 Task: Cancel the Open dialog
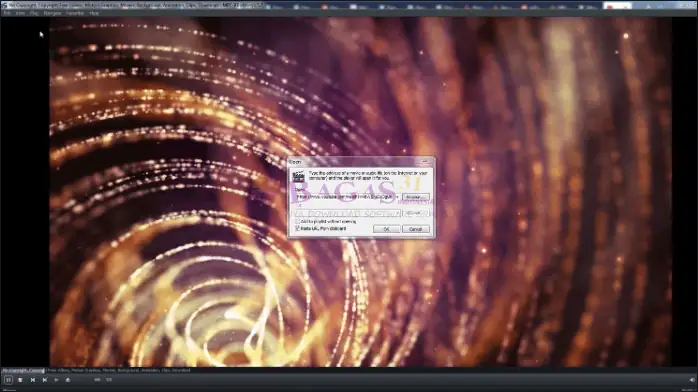(416, 229)
